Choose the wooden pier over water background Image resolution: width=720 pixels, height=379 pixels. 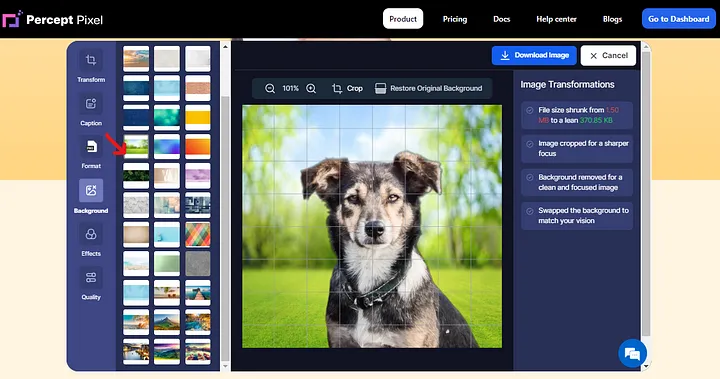pyautogui.click(x=198, y=293)
